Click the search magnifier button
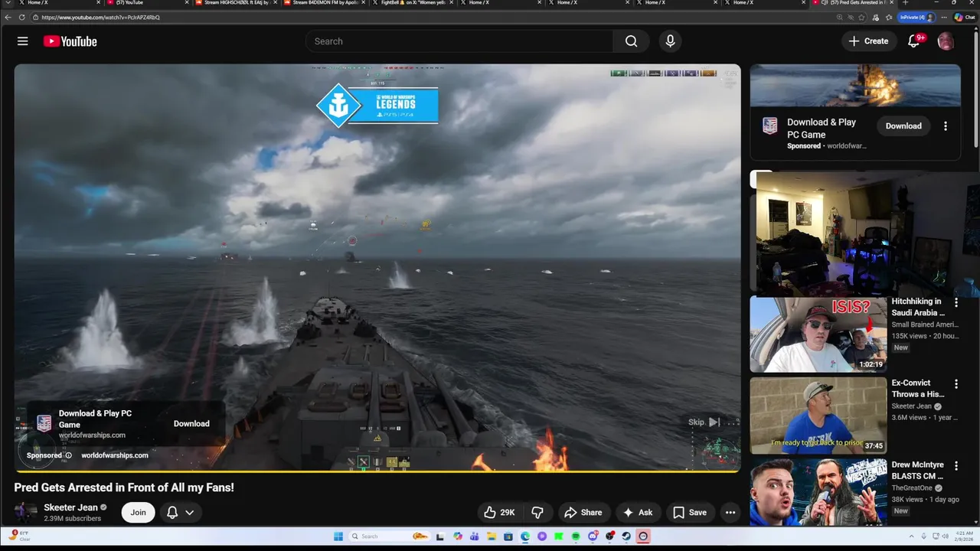The height and width of the screenshot is (551, 980). (631, 41)
